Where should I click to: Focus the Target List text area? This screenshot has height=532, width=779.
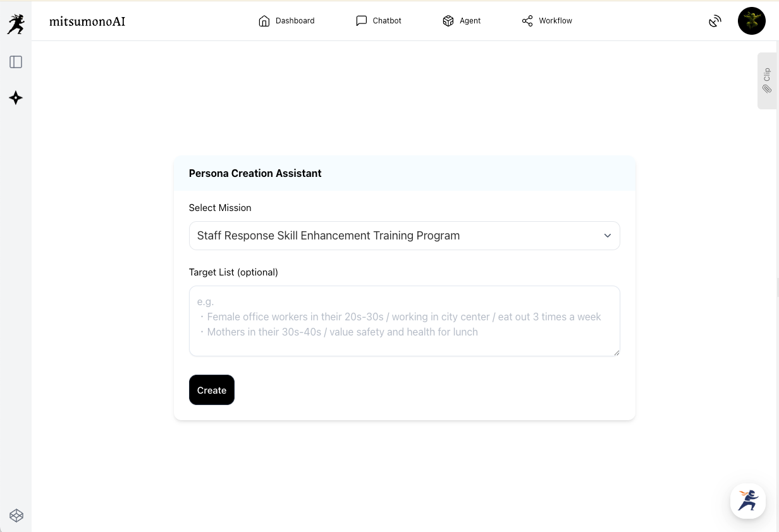[404, 321]
